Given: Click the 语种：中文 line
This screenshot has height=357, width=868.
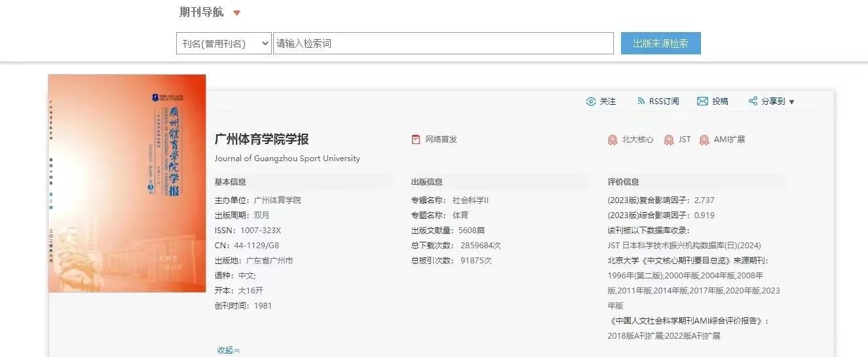Looking at the screenshot, I should coord(235,276).
